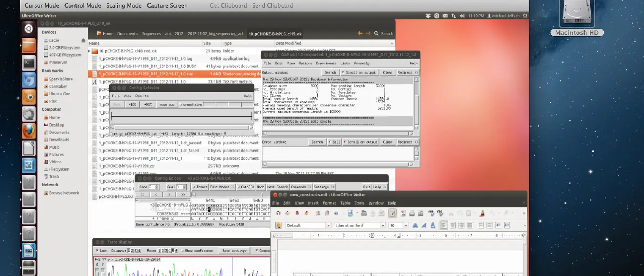Click the Print icon in Writer toolbar
This screenshot has height=276, width=644.
click(412, 213)
